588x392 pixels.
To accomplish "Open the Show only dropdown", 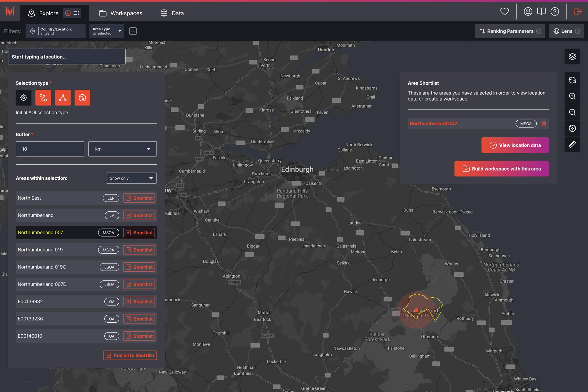I will [131, 178].
